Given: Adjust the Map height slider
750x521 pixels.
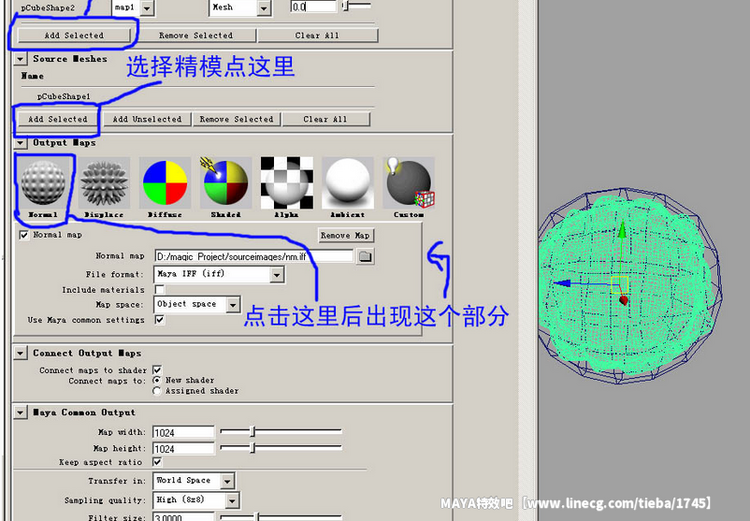Looking at the screenshot, I should pyautogui.click(x=253, y=448).
